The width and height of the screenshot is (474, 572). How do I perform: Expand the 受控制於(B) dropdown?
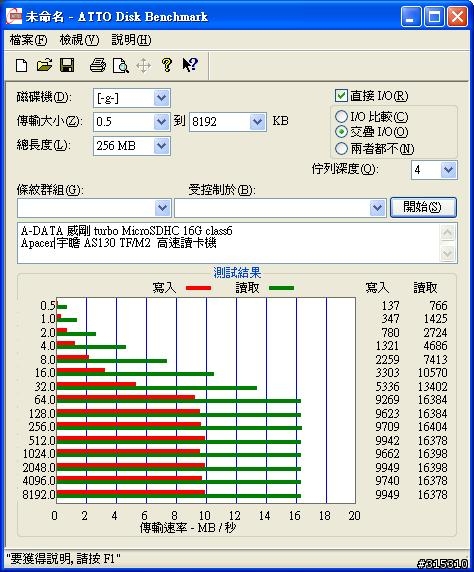(x=377, y=208)
